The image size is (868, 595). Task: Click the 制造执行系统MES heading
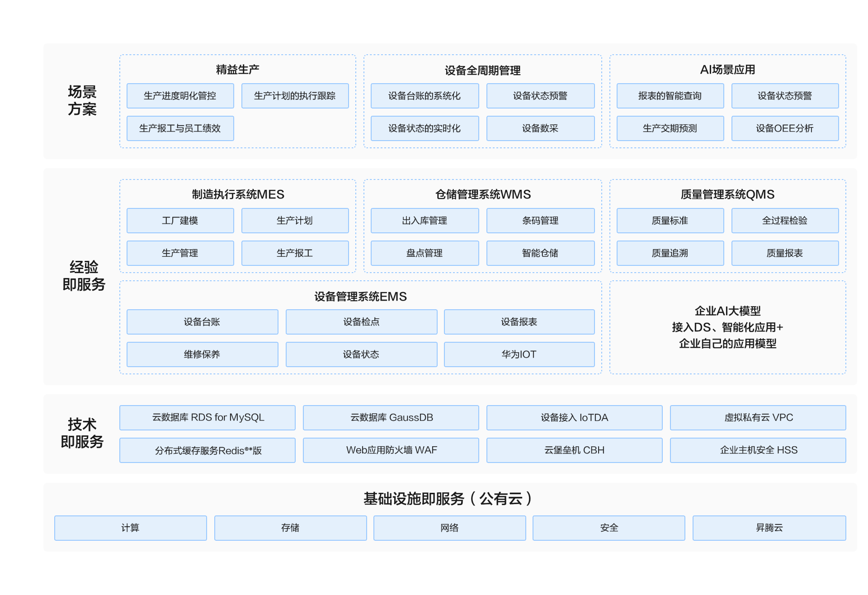[x=238, y=194]
